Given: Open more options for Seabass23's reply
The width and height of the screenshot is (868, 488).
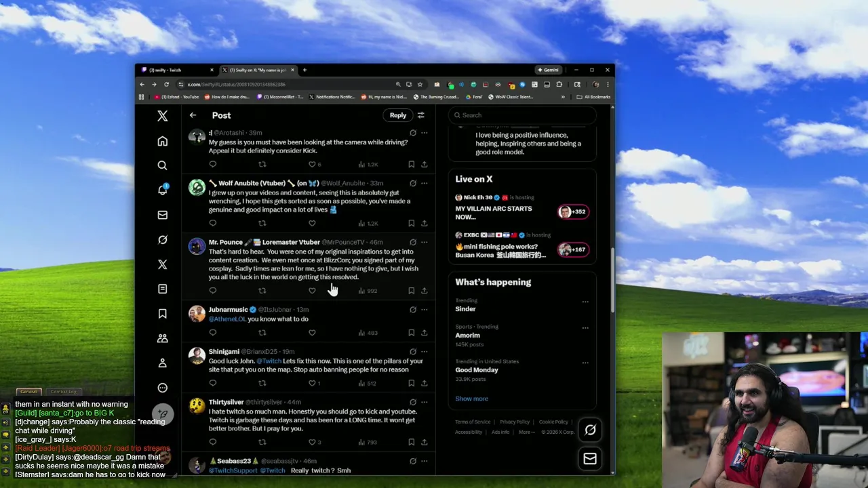Looking at the screenshot, I should tap(425, 461).
